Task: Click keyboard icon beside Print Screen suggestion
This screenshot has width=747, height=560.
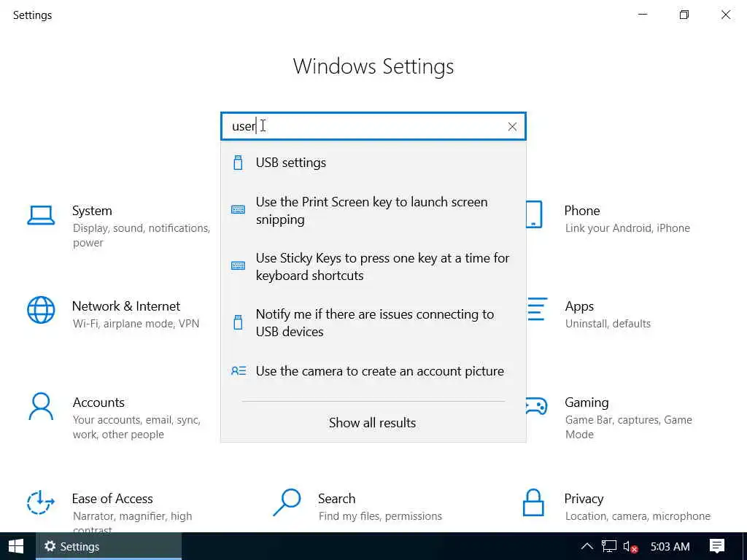Action: pyautogui.click(x=238, y=209)
